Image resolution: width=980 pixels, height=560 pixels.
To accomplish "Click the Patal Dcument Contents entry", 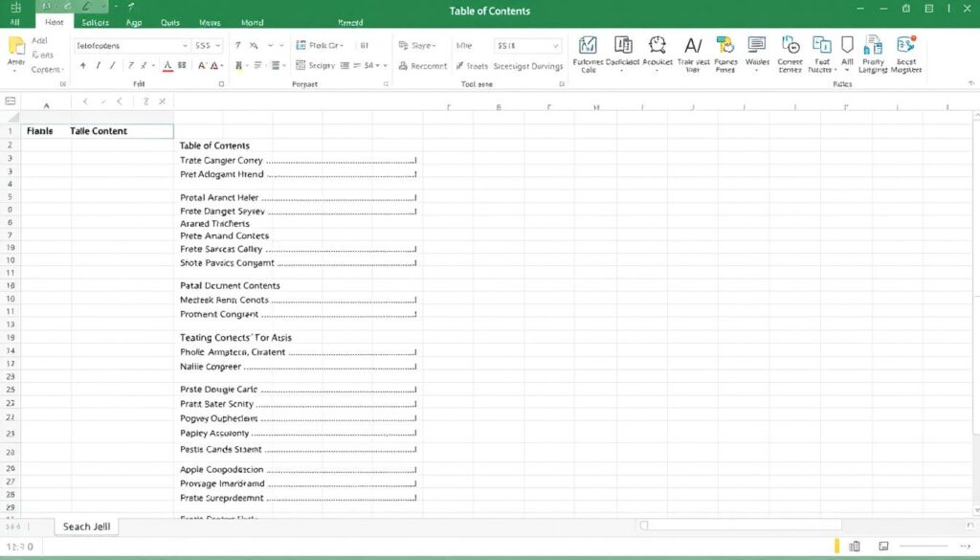I will pos(230,285).
